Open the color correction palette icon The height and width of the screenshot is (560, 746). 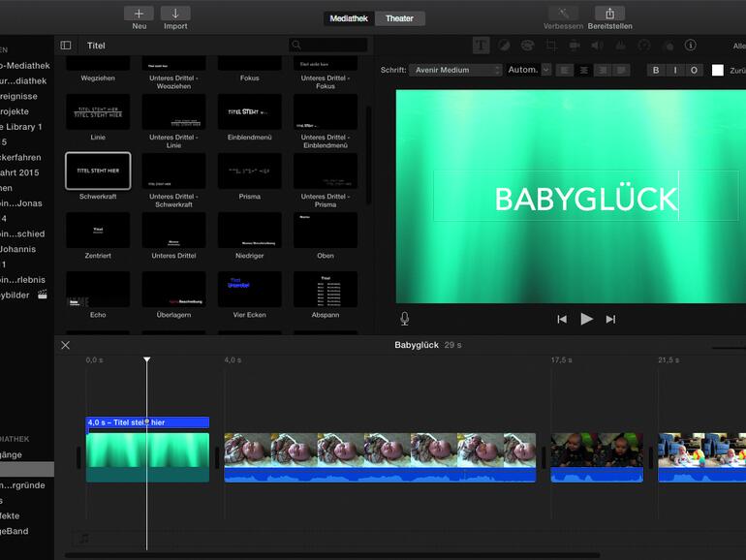coord(527,46)
